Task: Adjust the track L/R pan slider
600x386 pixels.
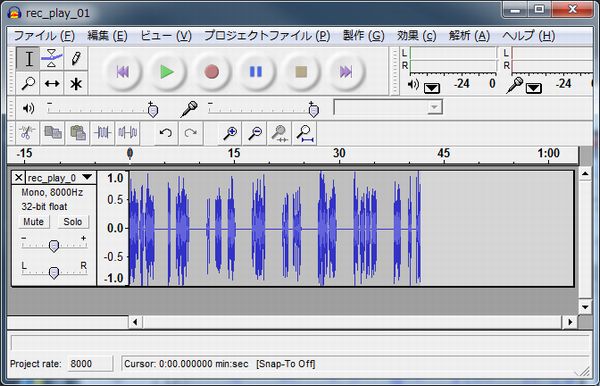Action: point(54,272)
